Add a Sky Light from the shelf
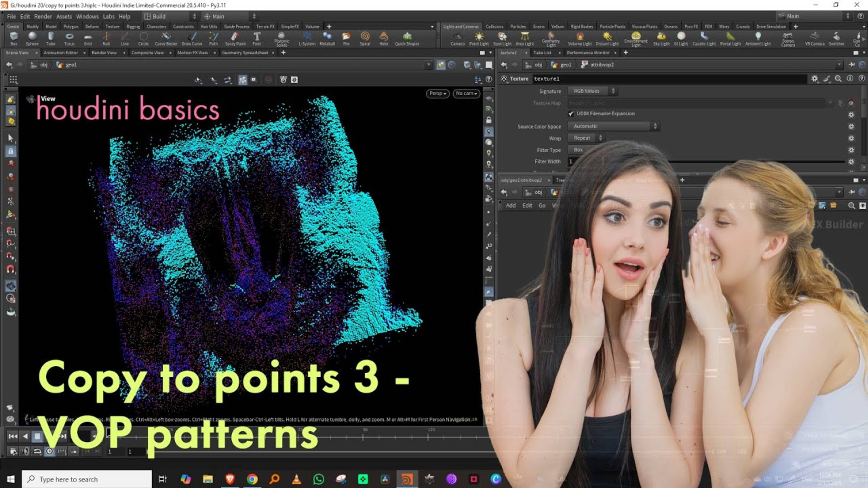The image size is (868, 488). click(x=661, y=38)
